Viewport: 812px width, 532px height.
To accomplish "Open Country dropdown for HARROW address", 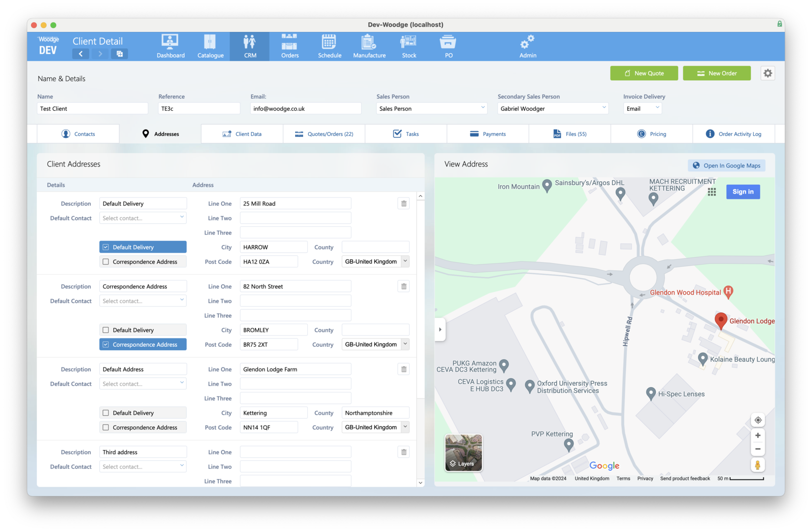I will point(375,262).
